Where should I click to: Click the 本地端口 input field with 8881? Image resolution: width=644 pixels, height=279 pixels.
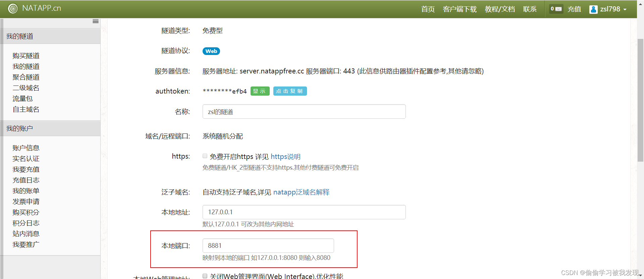[268, 245]
